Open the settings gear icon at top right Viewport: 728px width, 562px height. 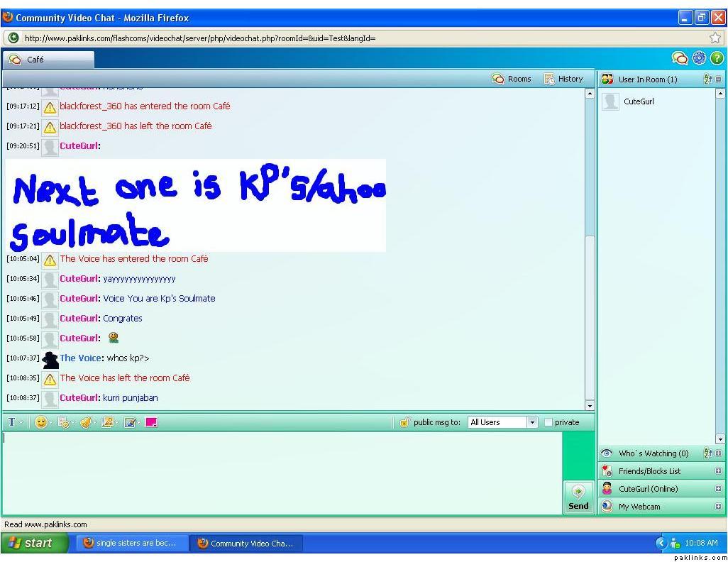[x=699, y=59]
